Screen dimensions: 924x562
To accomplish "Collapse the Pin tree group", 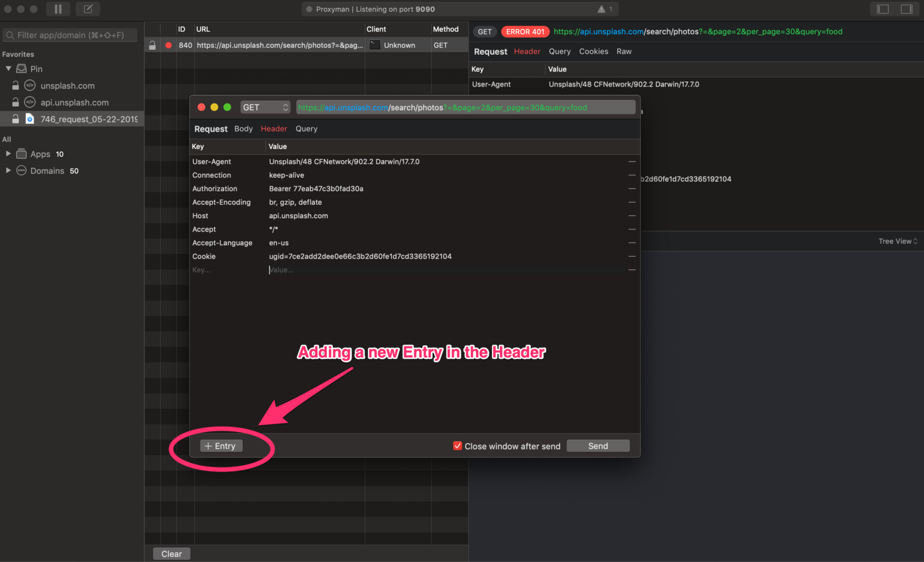I will pyautogui.click(x=9, y=69).
